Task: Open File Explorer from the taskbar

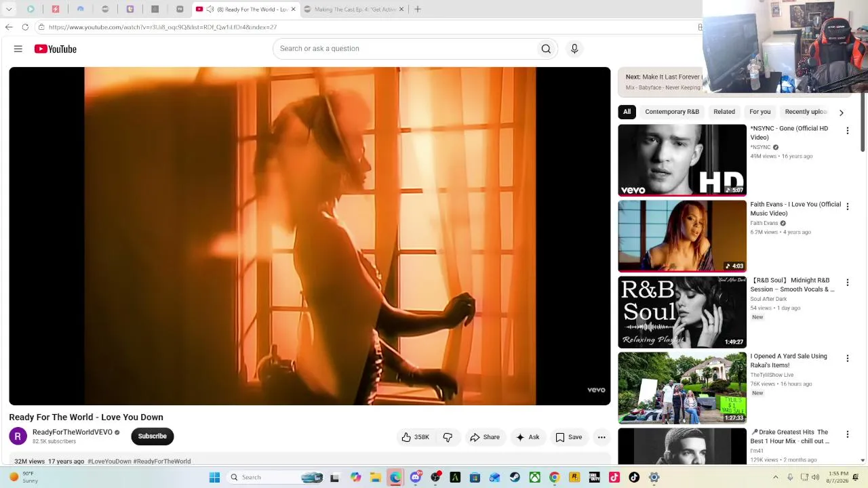Action: coord(376,477)
